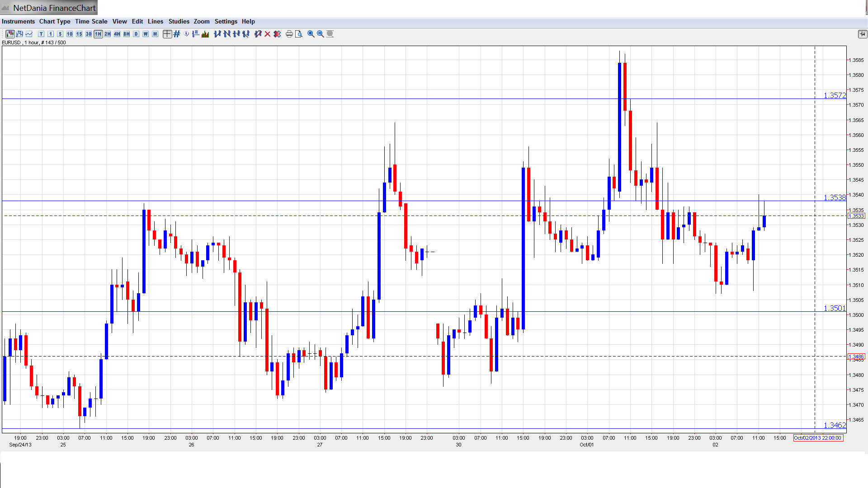This screenshot has width=868, height=488.
Task: Click the print preview icon
Action: coord(298,34)
